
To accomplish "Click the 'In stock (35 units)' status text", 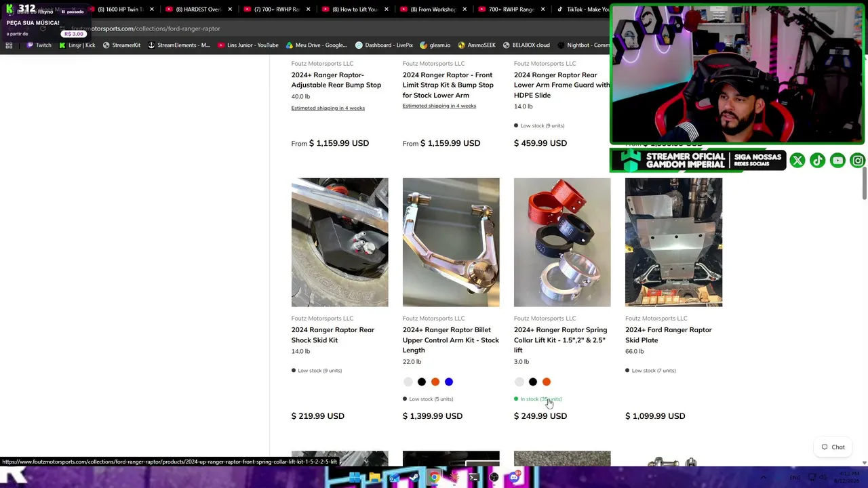I will [x=540, y=399].
